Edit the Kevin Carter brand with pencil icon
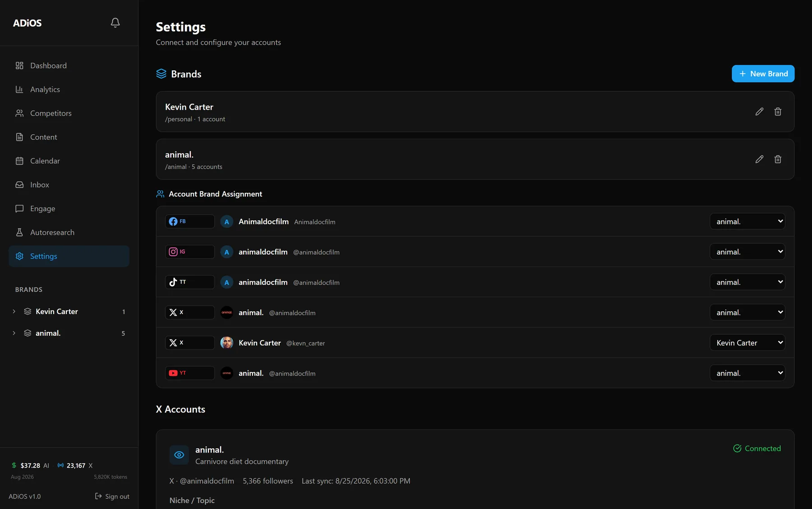812x509 pixels. [x=759, y=111]
